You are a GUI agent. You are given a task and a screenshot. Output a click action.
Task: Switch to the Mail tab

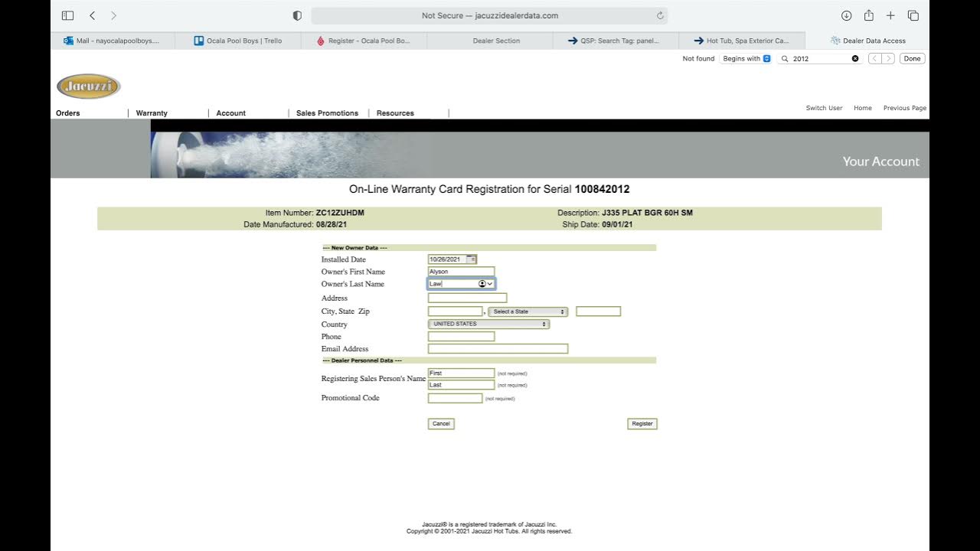[113, 41]
